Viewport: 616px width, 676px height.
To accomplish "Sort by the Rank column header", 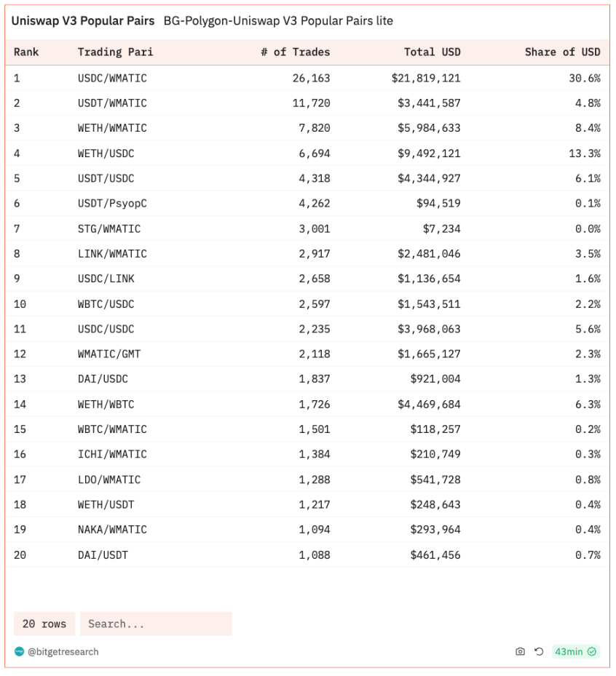I will coord(26,52).
